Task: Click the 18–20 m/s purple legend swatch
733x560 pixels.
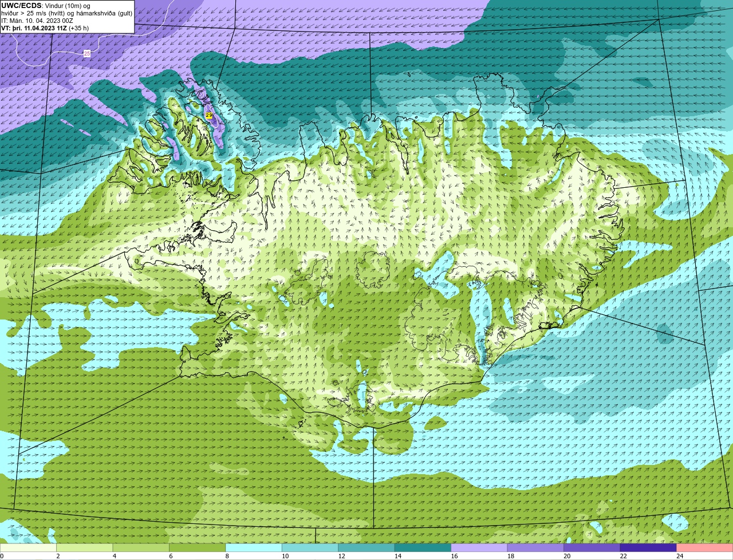Action: click(x=535, y=548)
